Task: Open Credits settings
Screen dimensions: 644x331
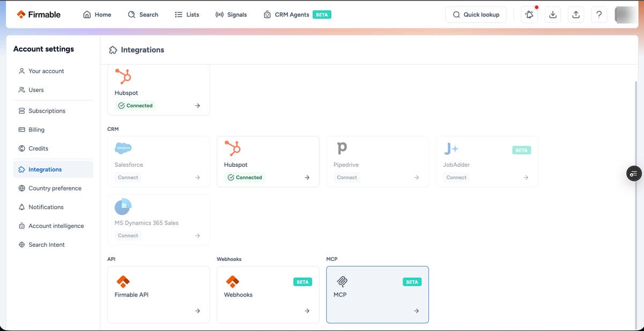Action: click(53, 148)
